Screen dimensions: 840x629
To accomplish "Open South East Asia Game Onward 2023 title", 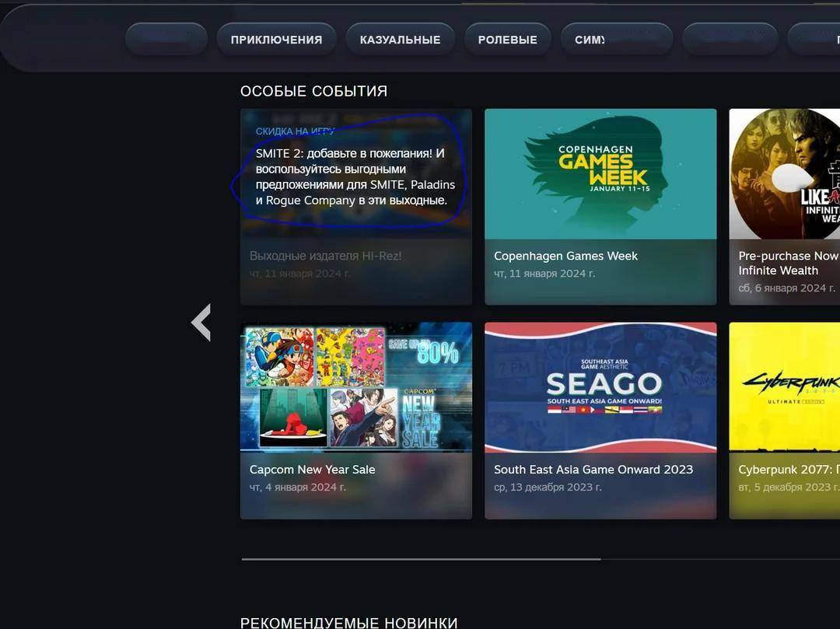I will coord(593,470).
